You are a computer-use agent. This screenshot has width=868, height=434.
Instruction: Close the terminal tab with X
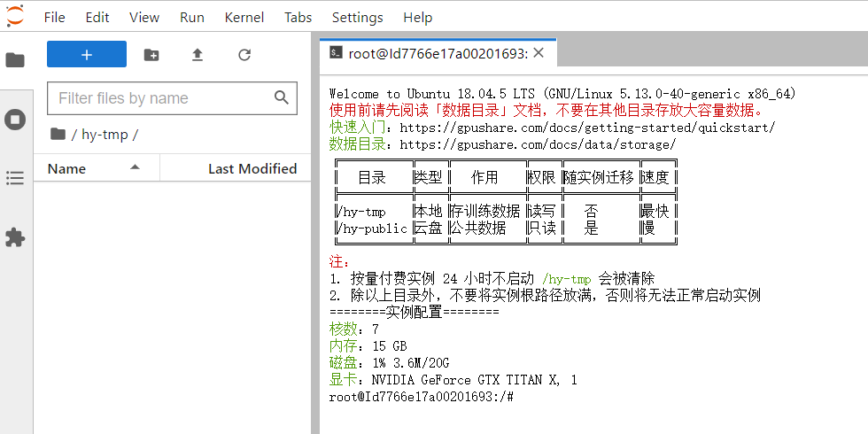[x=539, y=52]
